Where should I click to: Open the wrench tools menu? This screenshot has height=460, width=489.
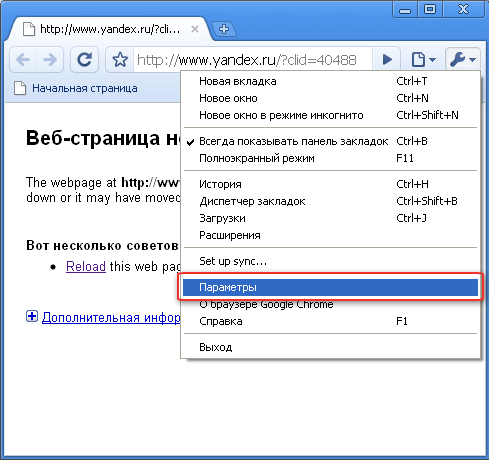click(x=463, y=60)
